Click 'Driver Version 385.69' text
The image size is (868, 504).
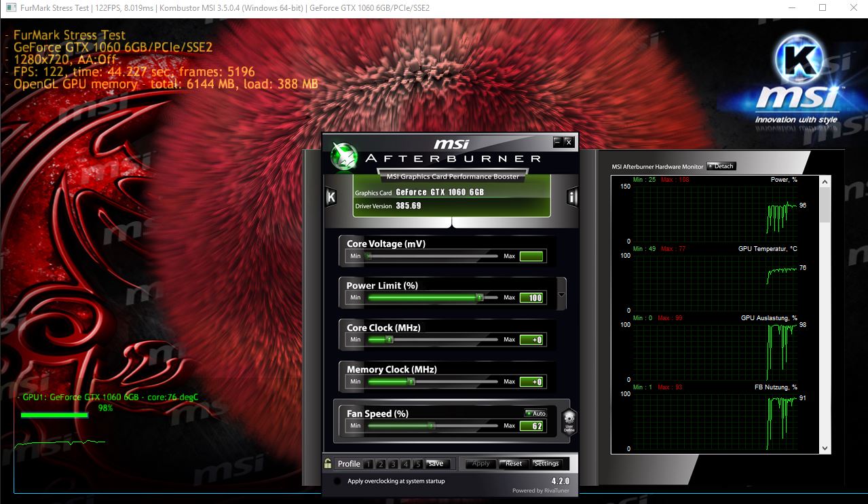point(388,206)
